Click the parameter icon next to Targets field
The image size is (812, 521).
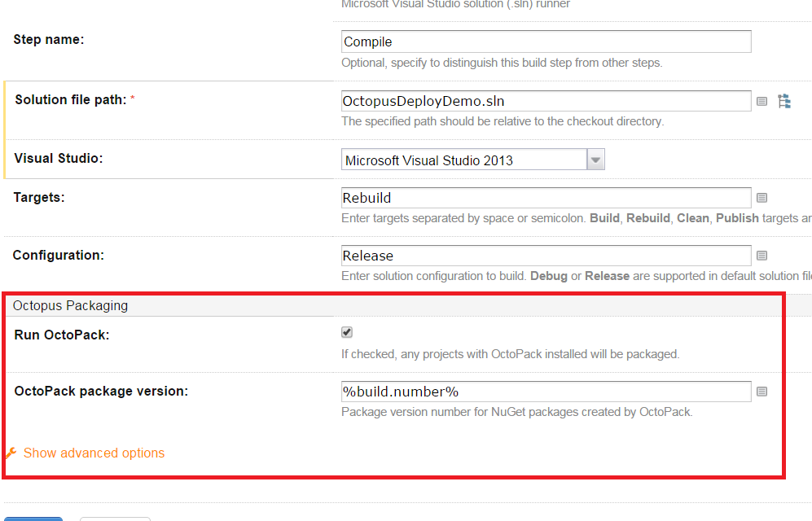pyautogui.click(x=762, y=198)
